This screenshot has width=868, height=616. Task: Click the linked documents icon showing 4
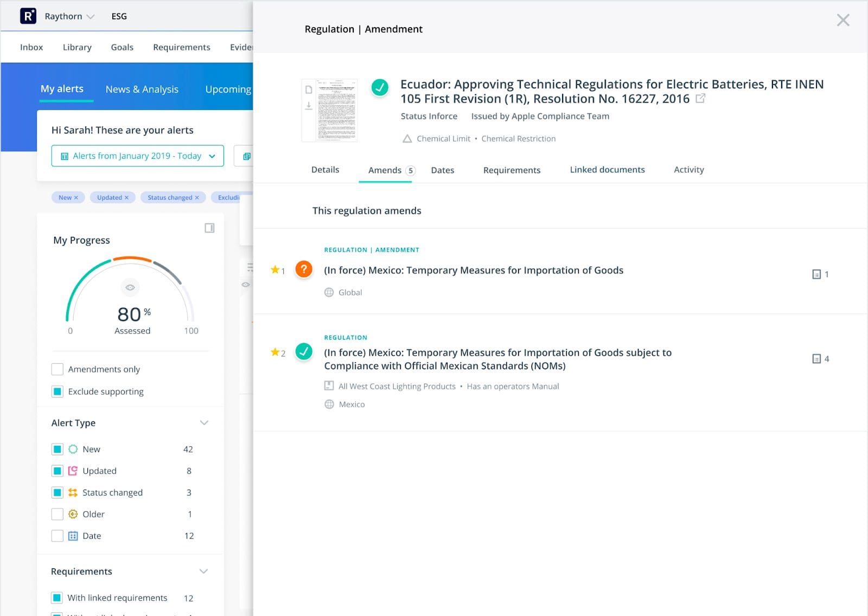[816, 359]
